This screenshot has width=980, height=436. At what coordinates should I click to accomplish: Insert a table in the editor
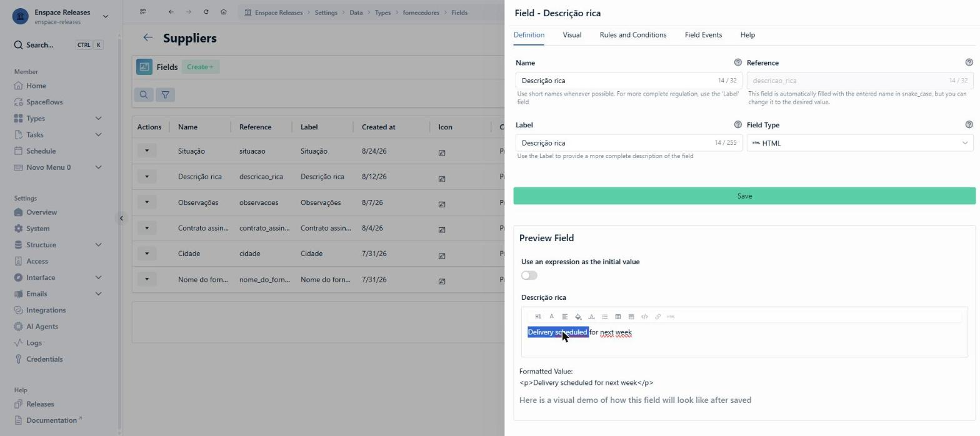618,317
